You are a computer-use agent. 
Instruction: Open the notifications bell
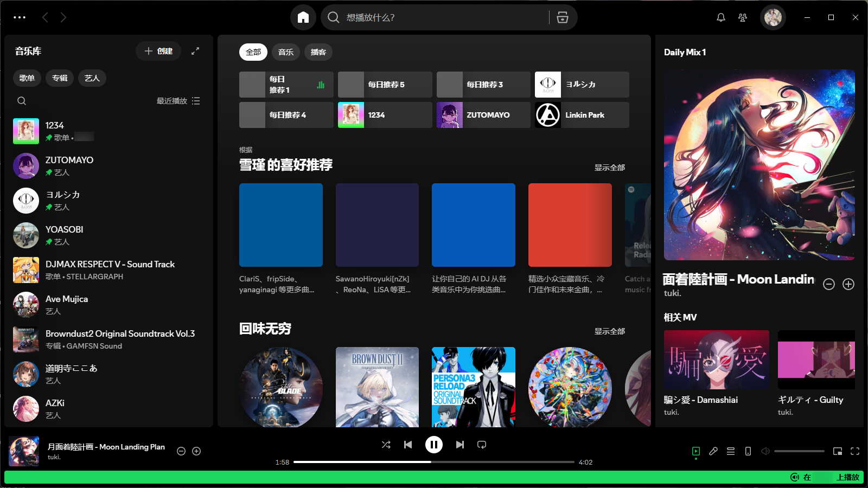(720, 17)
